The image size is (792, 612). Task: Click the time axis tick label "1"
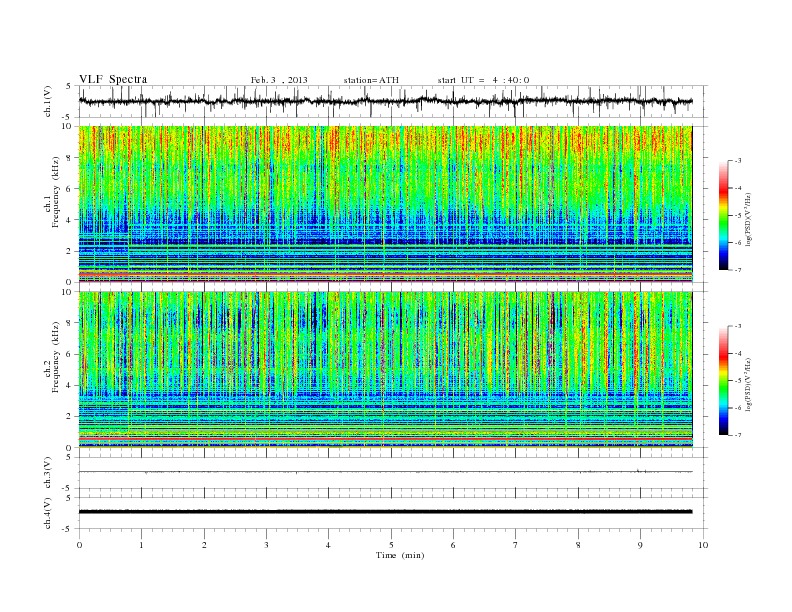142,545
